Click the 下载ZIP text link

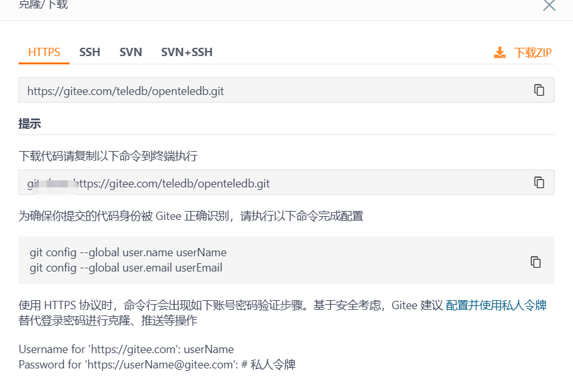[x=532, y=52]
